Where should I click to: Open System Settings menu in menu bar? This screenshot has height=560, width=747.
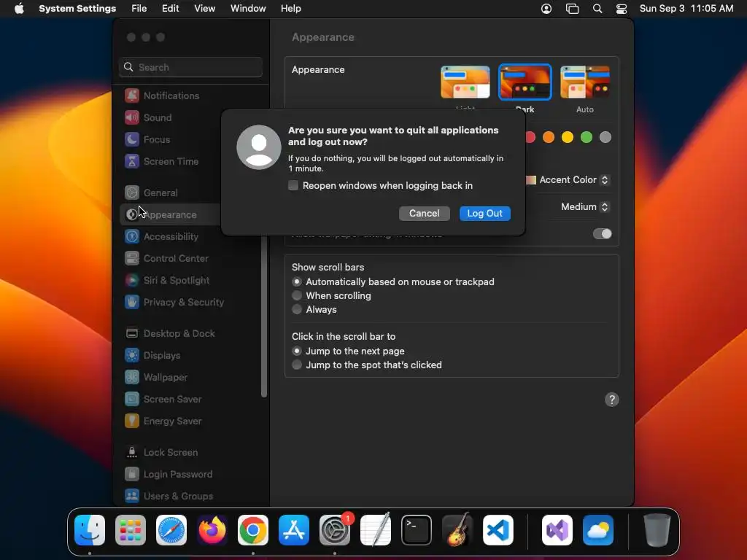point(77,9)
